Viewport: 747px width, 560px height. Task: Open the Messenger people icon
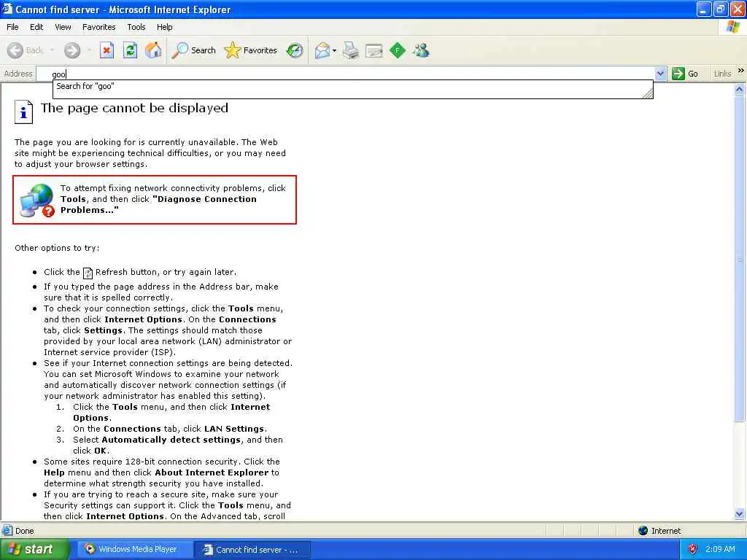click(x=421, y=50)
